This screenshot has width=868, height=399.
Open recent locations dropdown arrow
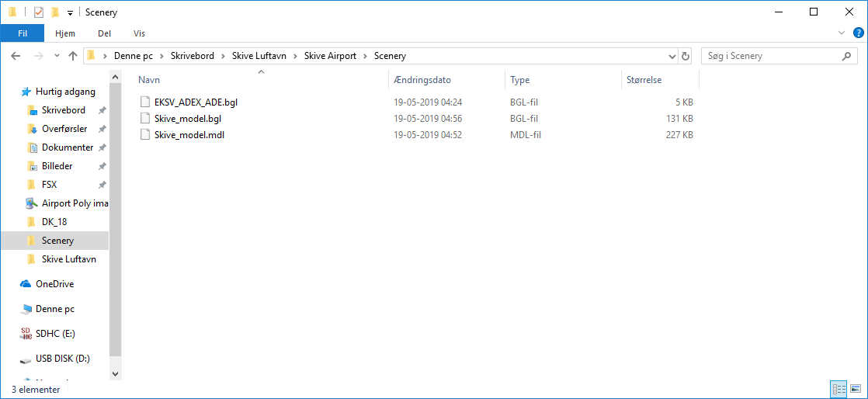click(x=57, y=56)
